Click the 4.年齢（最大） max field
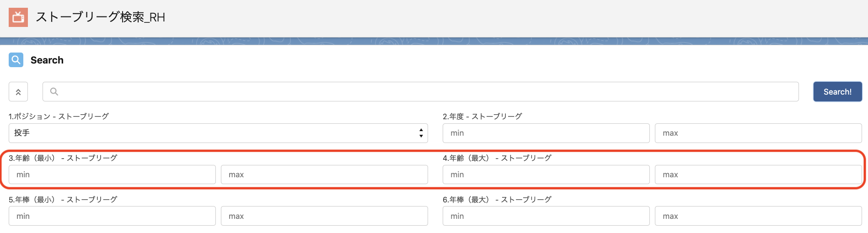Image resolution: width=868 pixels, height=233 pixels. tap(758, 175)
